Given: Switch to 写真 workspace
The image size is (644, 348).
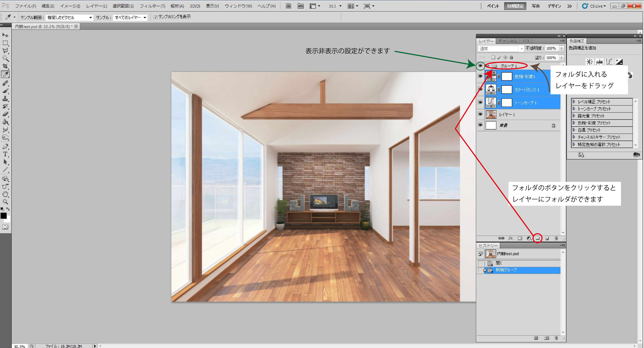Looking at the screenshot, I should click(x=535, y=6).
